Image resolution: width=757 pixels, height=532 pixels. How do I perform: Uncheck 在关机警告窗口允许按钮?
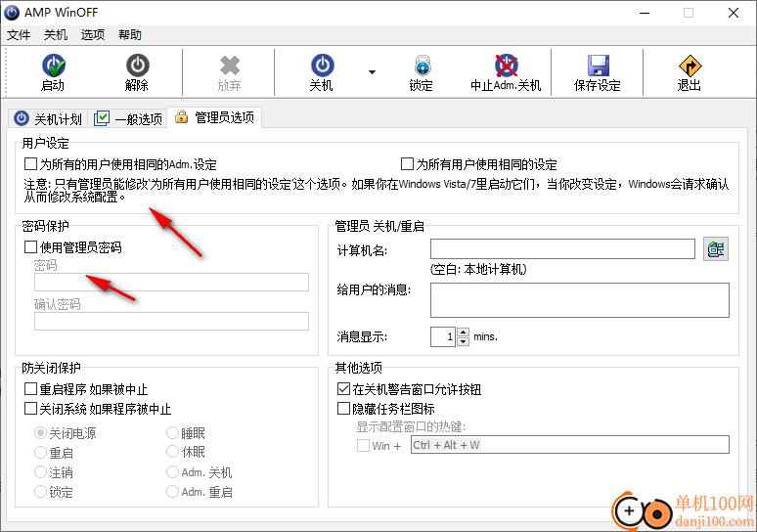[x=343, y=388]
